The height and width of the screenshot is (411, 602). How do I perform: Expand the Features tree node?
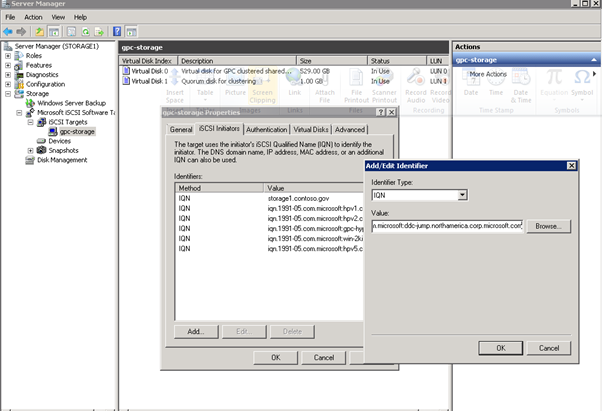[x=8, y=65]
